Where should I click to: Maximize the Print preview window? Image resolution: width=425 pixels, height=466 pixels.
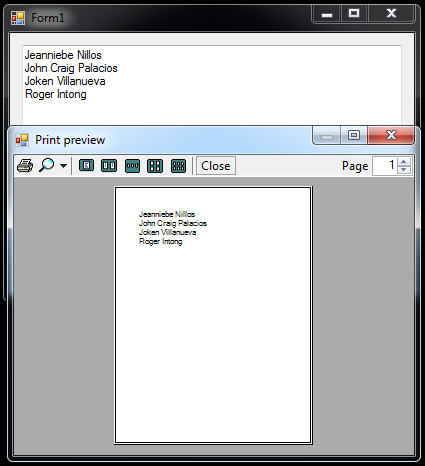(354, 135)
